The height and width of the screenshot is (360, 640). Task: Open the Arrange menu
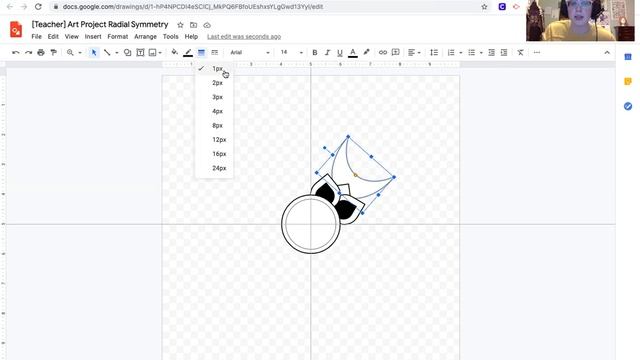145,37
